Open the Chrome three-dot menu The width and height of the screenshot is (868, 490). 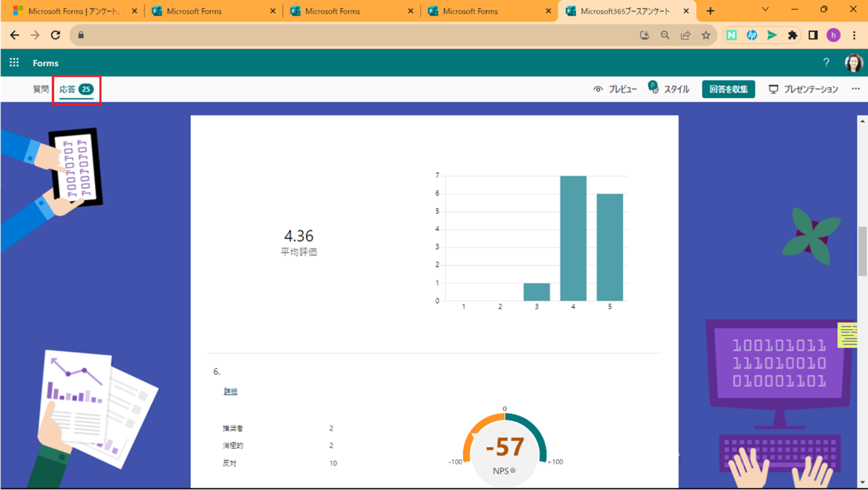pos(854,35)
